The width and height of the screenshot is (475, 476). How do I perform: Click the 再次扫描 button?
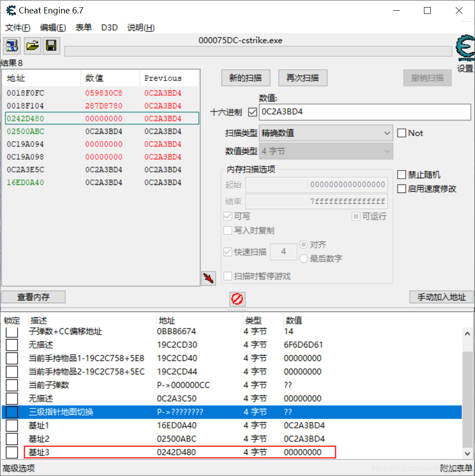pyautogui.click(x=303, y=78)
